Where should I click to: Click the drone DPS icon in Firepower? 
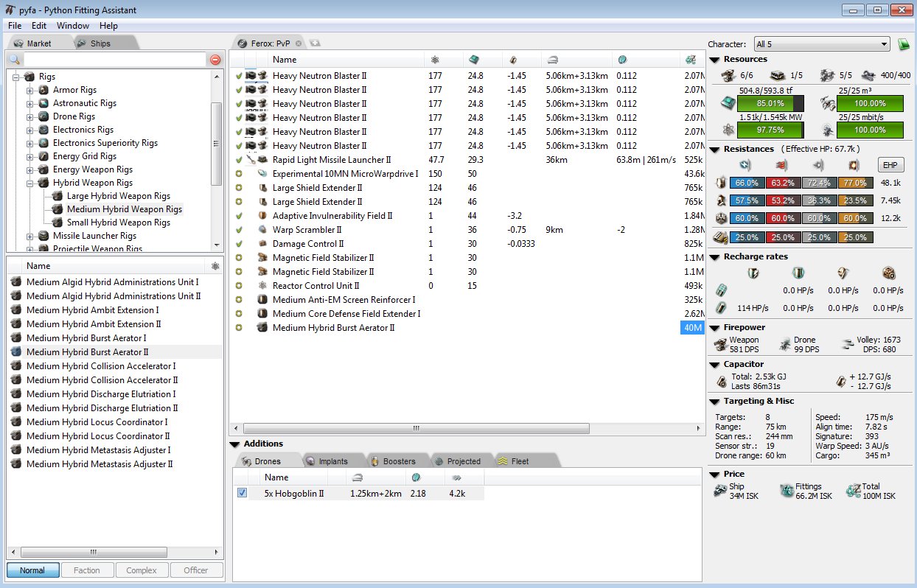tap(786, 344)
